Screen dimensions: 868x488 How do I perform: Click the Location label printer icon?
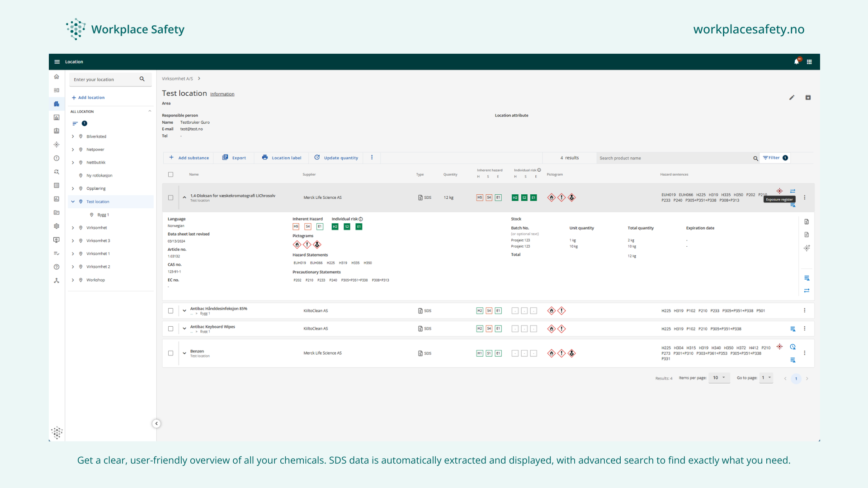click(x=265, y=158)
